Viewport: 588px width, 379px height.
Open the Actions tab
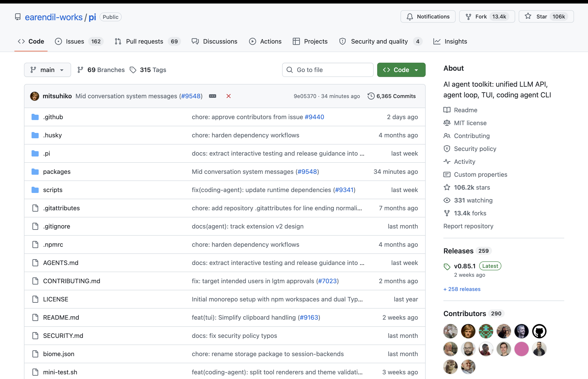[265, 41]
